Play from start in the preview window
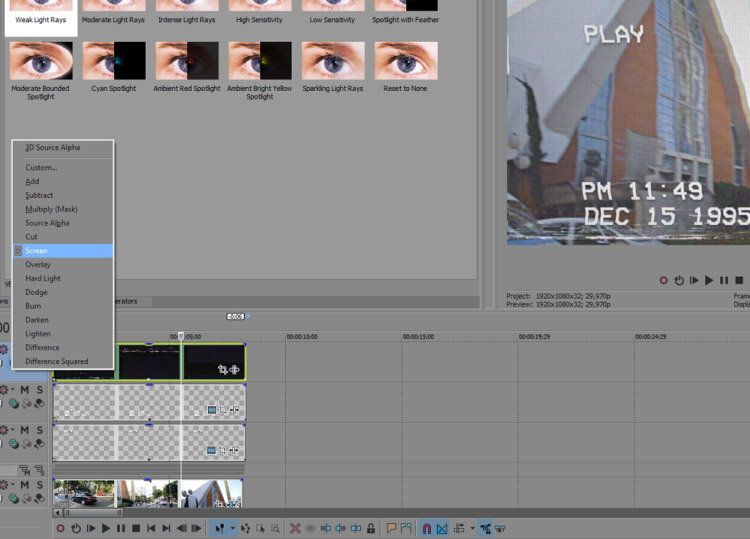The image size is (750, 539). point(694,280)
